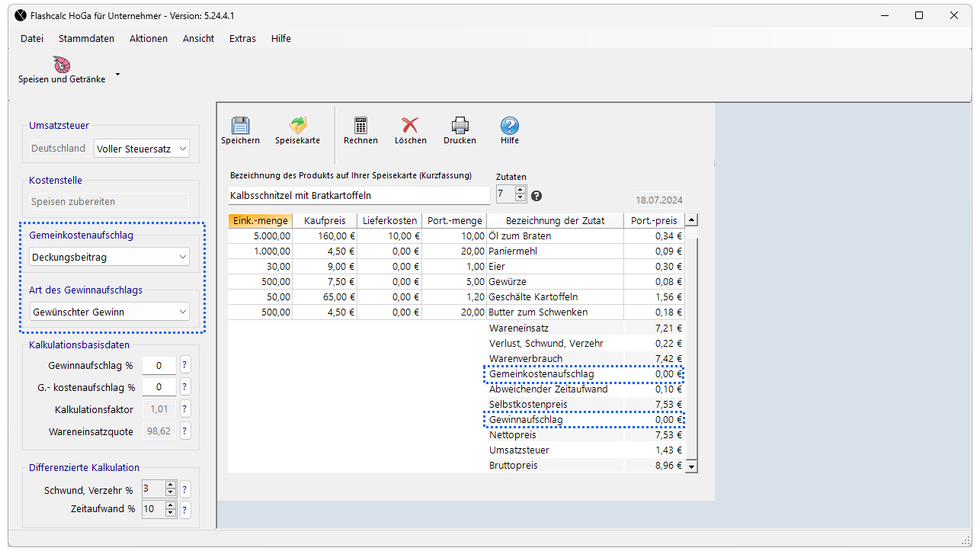Open the Extras menu
The image size is (980, 551).
242,38
